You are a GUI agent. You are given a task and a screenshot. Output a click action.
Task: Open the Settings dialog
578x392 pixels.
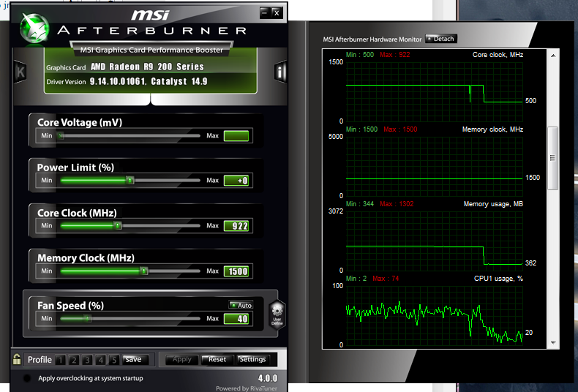click(x=253, y=360)
